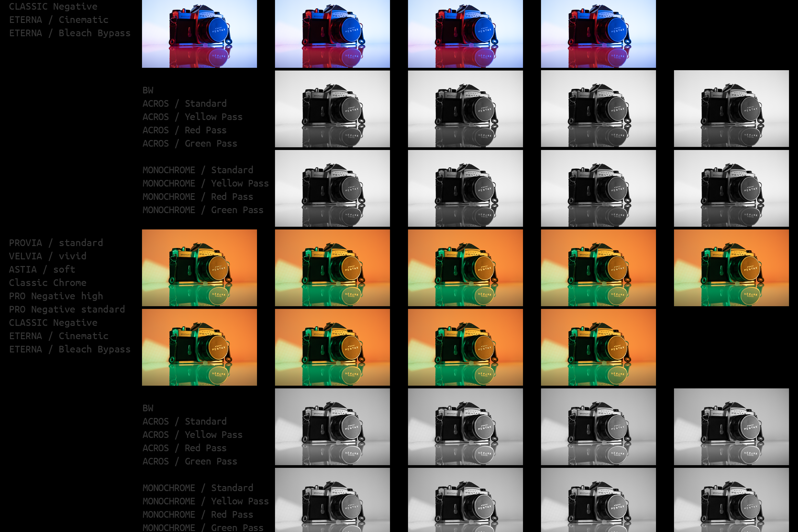Click 'ACROS / Red Pass' beside the gray-background thumbnails

point(185,448)
